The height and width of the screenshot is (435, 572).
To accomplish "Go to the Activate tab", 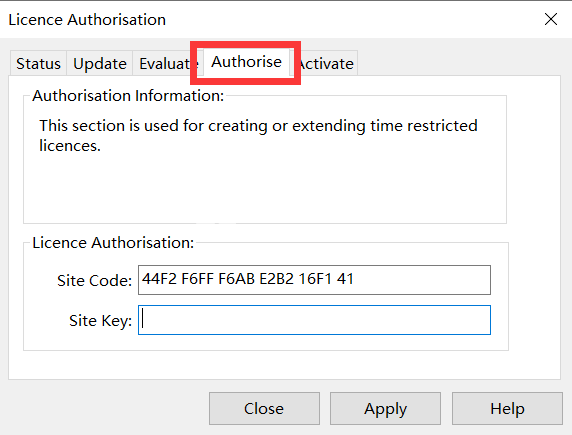I will click(x=326, y=63).
